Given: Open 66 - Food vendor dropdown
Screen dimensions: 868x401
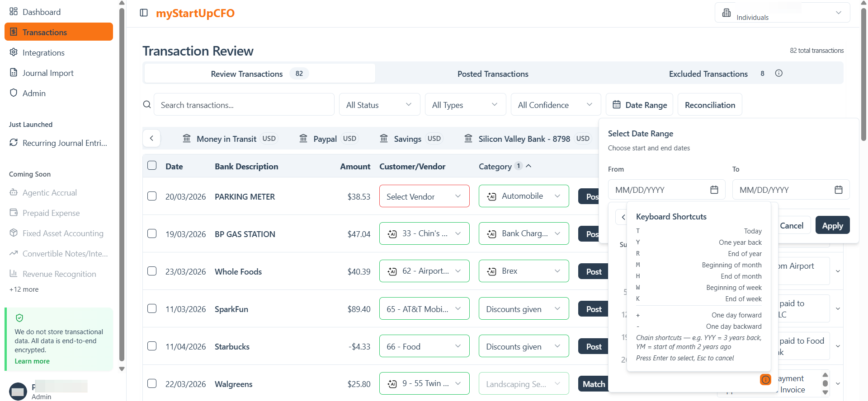Looking at the screenshot, I should pos(424,346).
